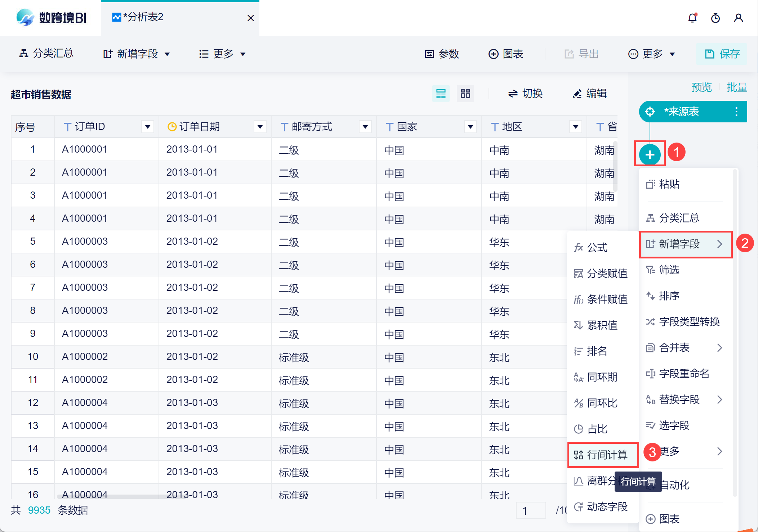
Task: Click the 保存 save button
Action: pos(722,54)
